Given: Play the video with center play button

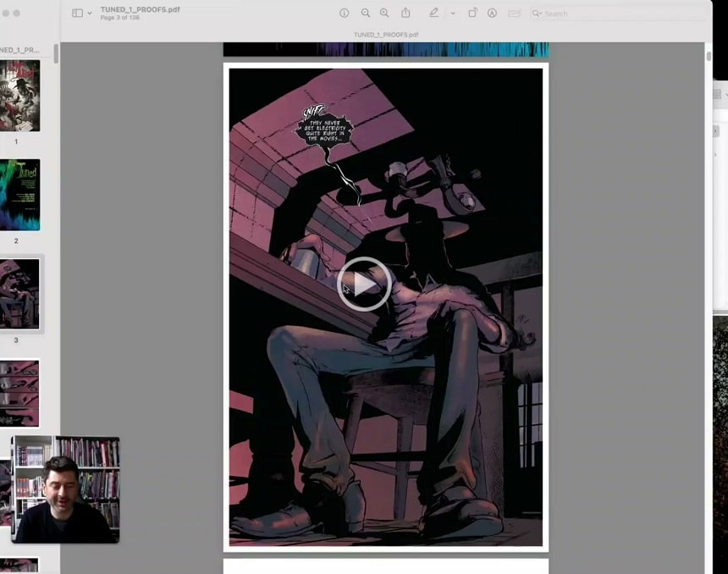Looking at the screenshot, I should point(364,284).
